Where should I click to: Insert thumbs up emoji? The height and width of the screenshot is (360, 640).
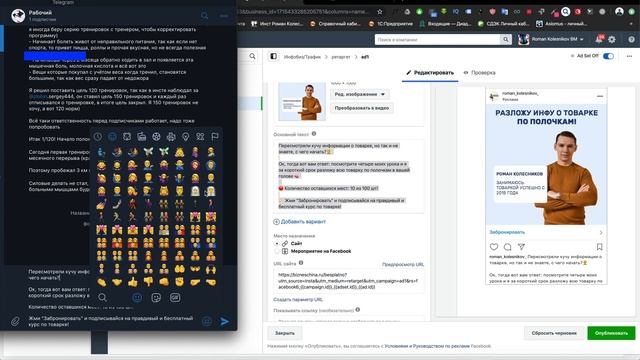coord(133,282)
